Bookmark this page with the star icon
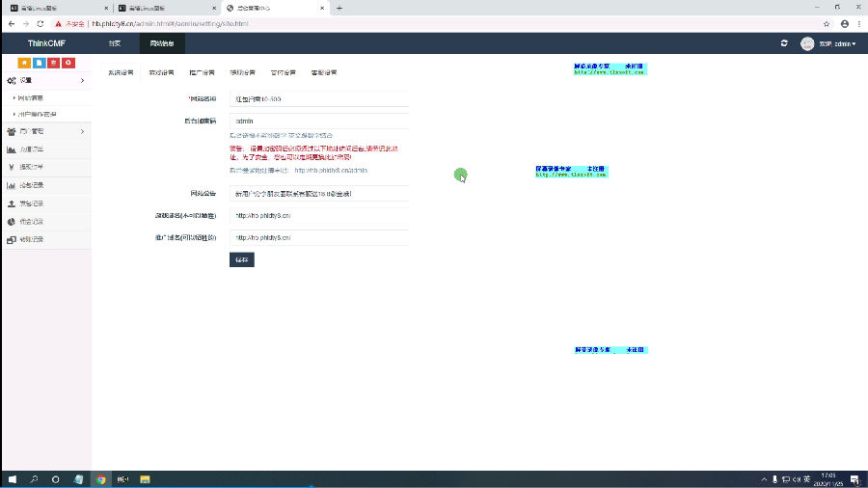 pos(827,23)
